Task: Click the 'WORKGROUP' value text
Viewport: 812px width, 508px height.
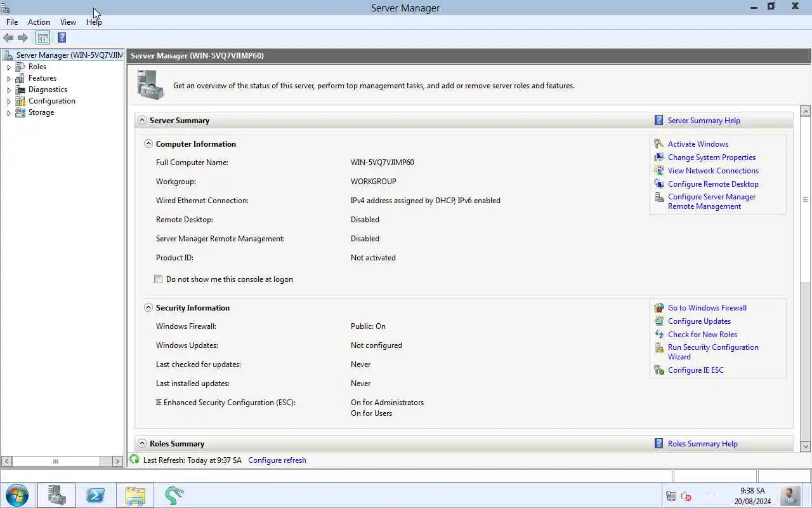Action: point(373,182)
